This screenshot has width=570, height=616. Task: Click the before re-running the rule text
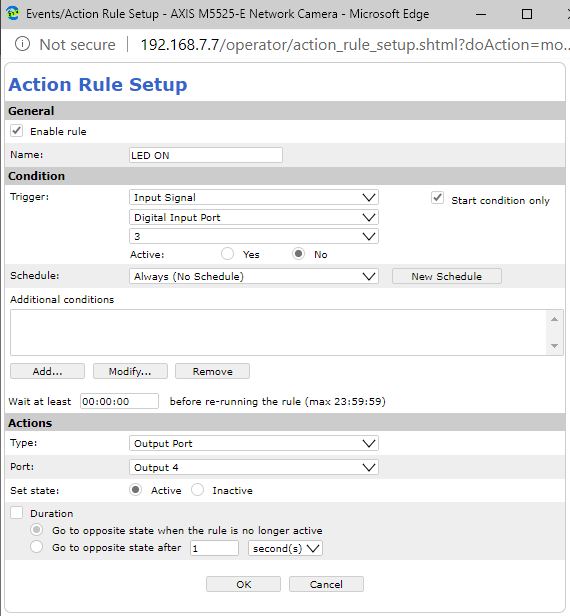coord(277,402)
